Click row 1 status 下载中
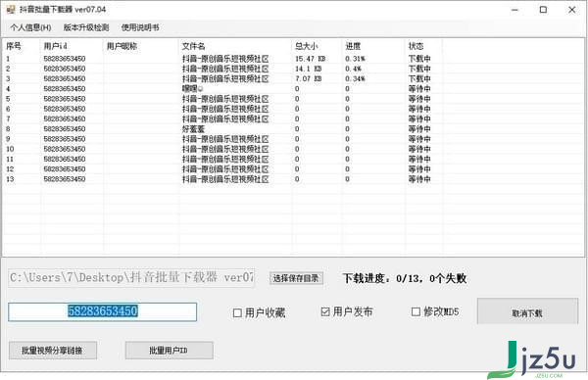This screenshot has width=588, height=380. click(419, 59)
